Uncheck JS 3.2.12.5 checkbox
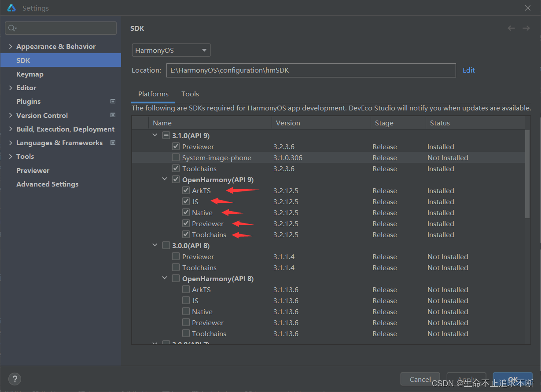541x392 pixels. tap(186, 201)
